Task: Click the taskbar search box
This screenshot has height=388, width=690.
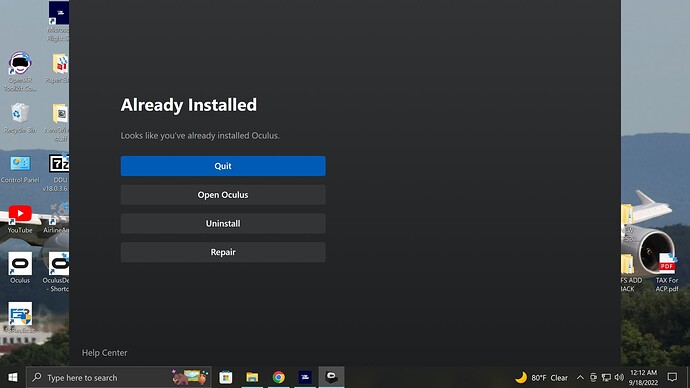Action: [119, 377]
